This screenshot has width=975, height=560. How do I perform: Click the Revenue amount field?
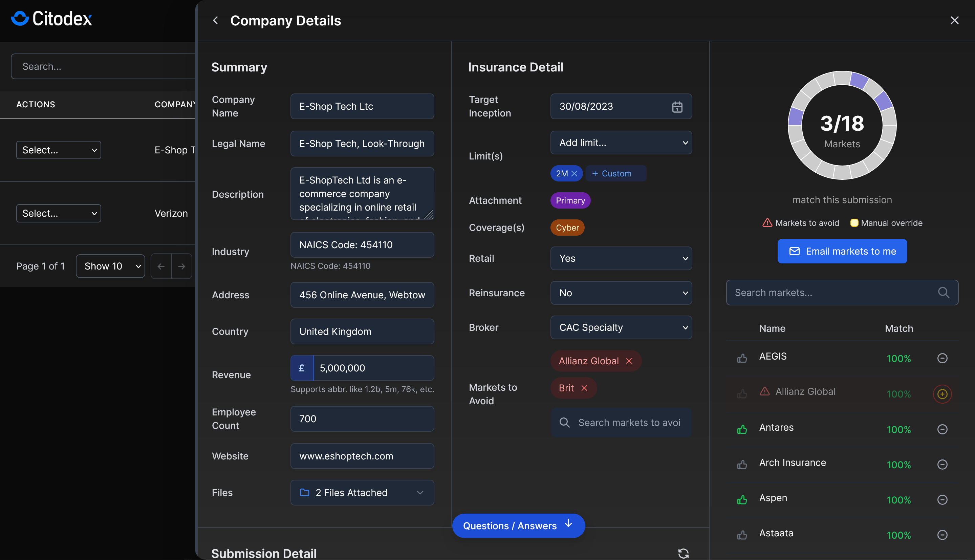[374, 368]
